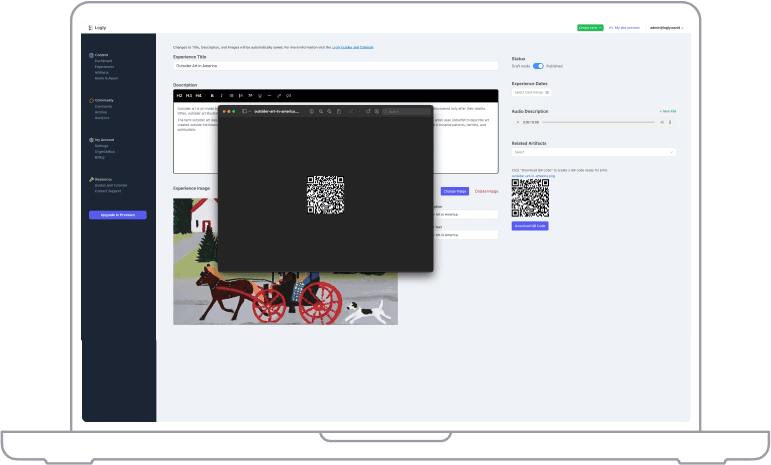Zoom in in the Preview window
Image resolution: width=771 pixels, height=465 pixels.
[x=329, y=112]
